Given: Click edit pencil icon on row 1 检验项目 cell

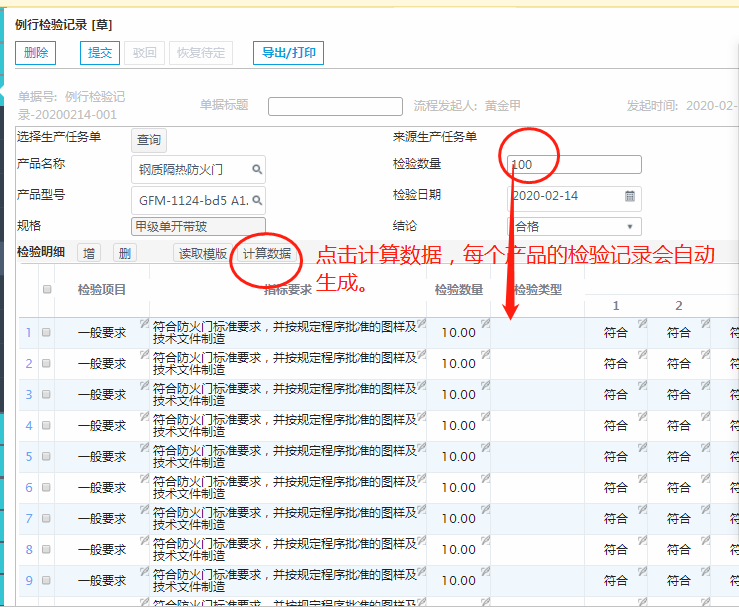Looking at the screenshot, I should pos(145,323).
